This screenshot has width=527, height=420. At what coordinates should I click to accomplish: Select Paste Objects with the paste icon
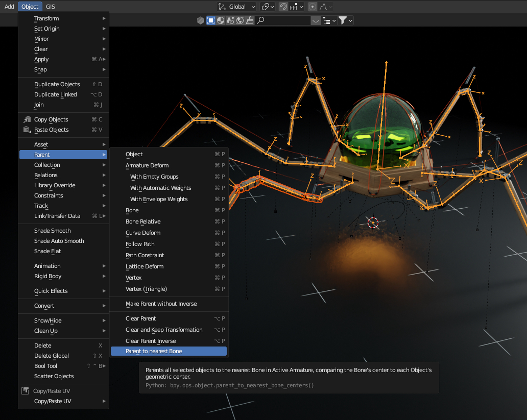pyautogui.click(x=64, y=130)
